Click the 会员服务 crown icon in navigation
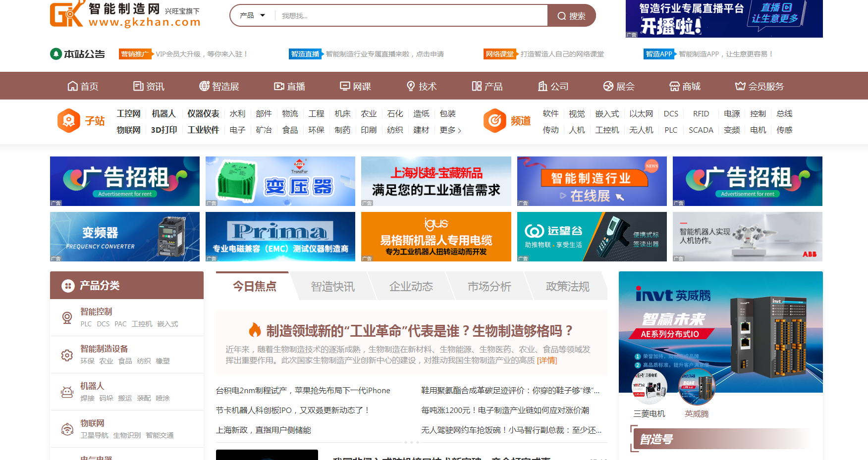This screenshot has width=868, height=460. [740, 86]
